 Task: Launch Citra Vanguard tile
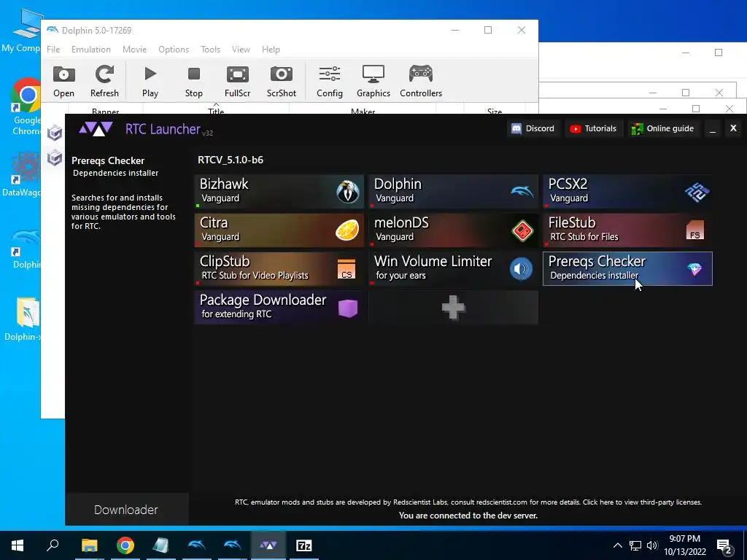[x=279, y=230]
